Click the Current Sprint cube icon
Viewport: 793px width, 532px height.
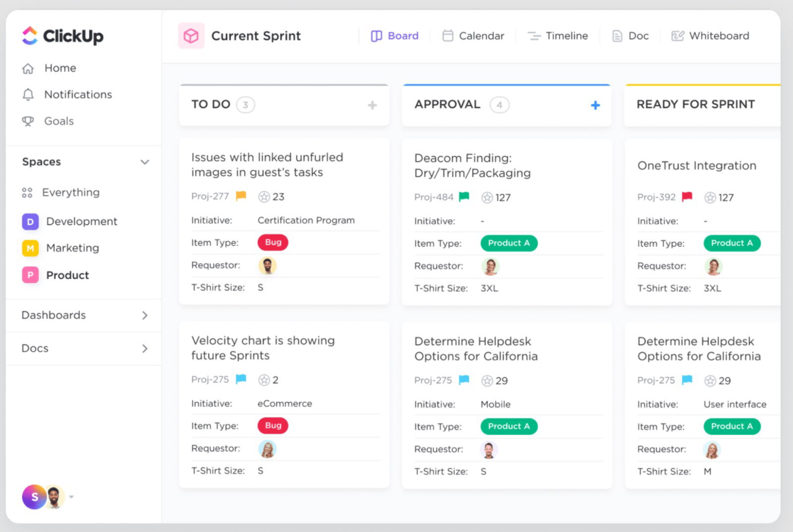(x=191, y=36)
